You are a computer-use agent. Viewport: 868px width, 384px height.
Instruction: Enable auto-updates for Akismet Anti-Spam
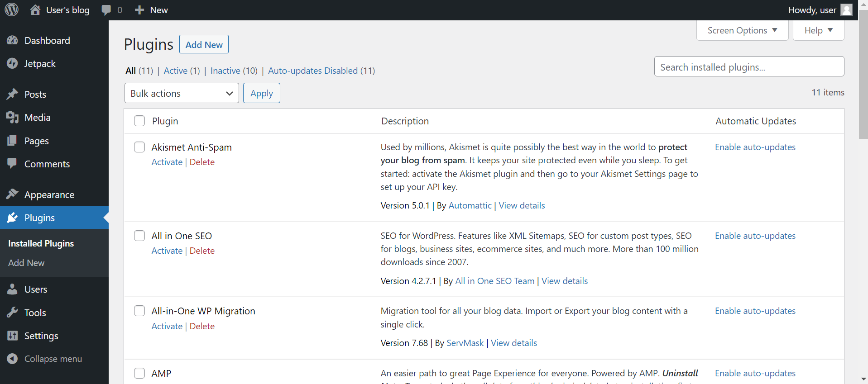click(755, 147)
